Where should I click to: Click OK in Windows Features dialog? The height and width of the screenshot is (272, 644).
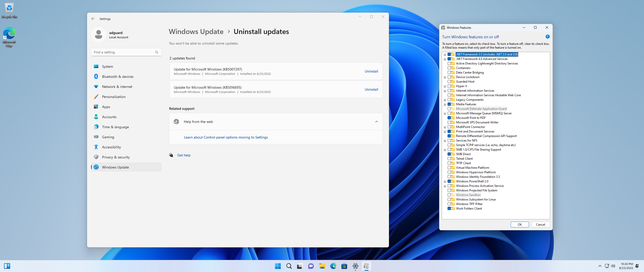[519, 225]
